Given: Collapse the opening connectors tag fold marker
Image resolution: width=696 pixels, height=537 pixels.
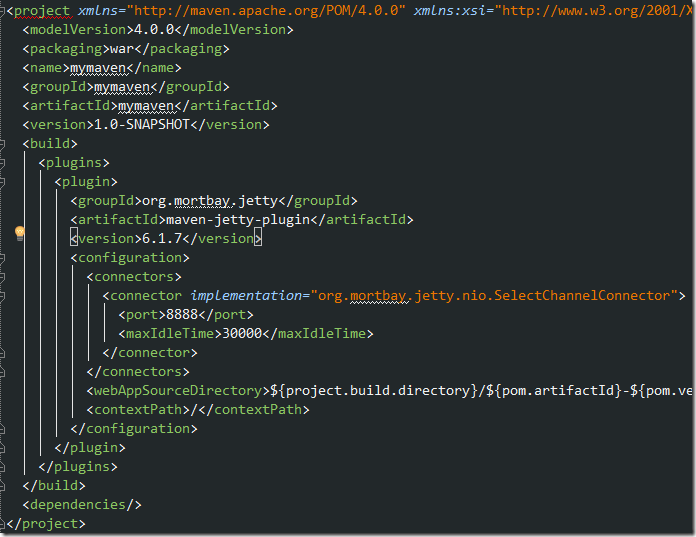Looking at the screenshot, I should pos(2,277).
